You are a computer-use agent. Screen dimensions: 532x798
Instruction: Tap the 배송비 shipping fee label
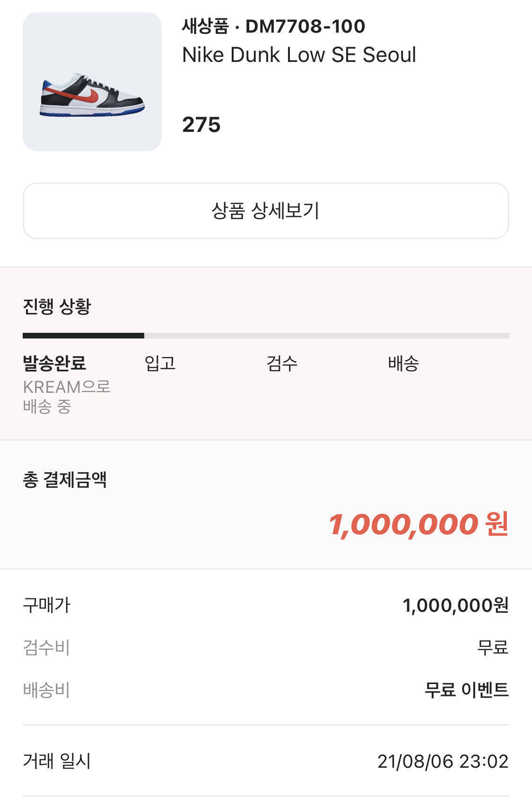click(x=46, y=690)
